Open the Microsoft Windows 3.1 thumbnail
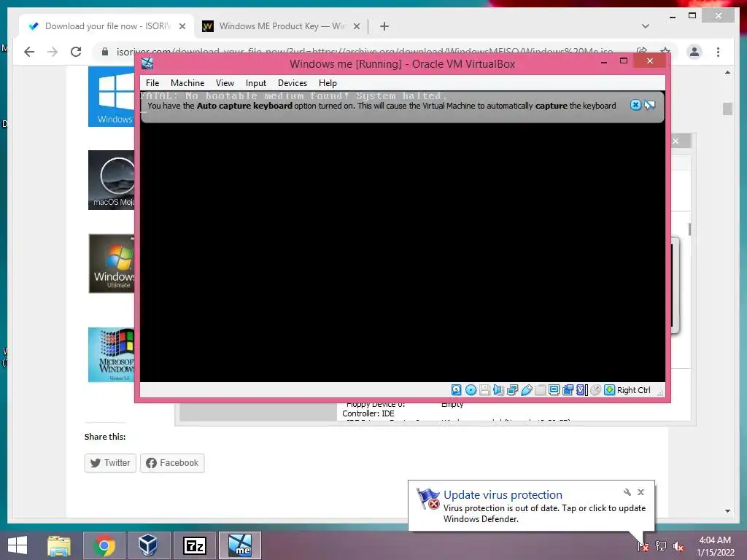Image resolution: width=747 pixels, height=560 pixels. pyautogui.click(x=112, y=355)
